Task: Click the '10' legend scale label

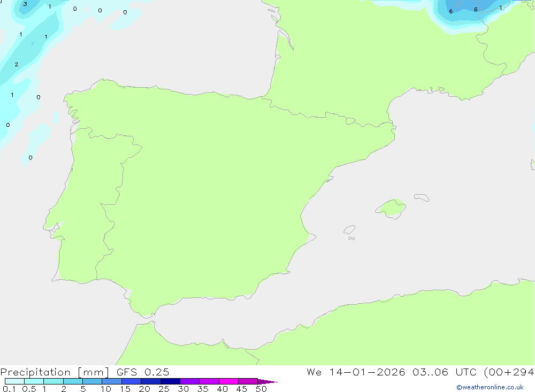Action: (106, 389)
